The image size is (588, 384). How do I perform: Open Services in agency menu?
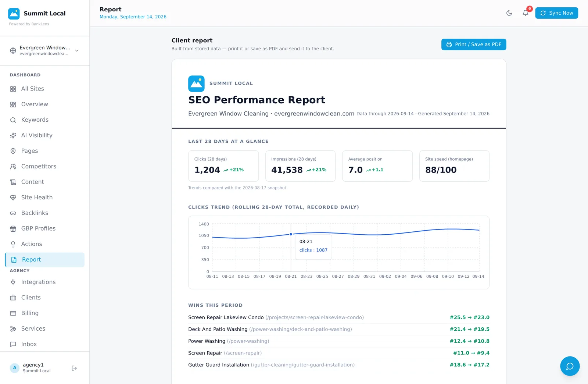pyautogui.click(x=44, y=329)
